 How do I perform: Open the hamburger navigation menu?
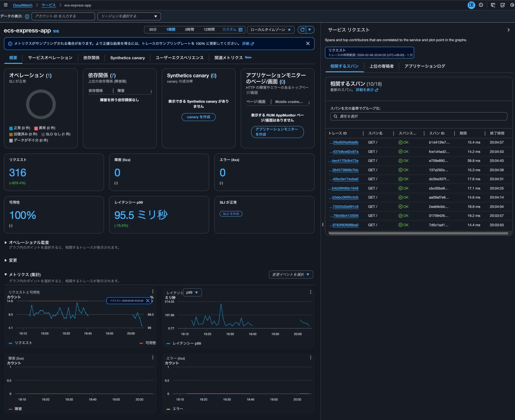[6, 5]
